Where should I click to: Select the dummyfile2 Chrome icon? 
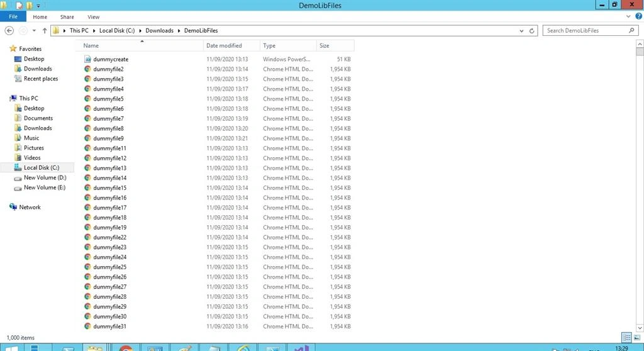pos(87,69)
